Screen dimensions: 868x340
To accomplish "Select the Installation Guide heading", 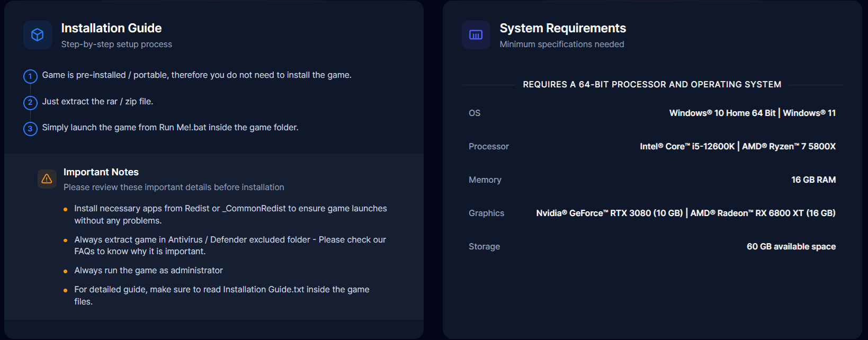I will point(111,28).
